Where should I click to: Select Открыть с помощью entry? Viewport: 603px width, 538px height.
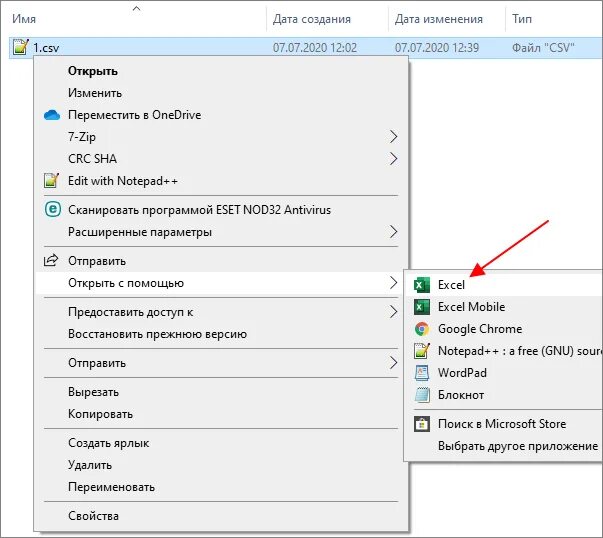pos(221,283)
